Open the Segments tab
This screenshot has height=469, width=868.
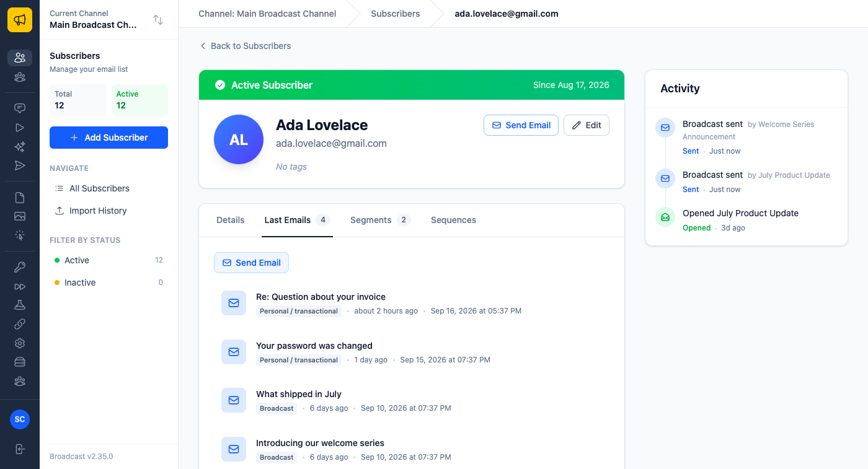381,220
